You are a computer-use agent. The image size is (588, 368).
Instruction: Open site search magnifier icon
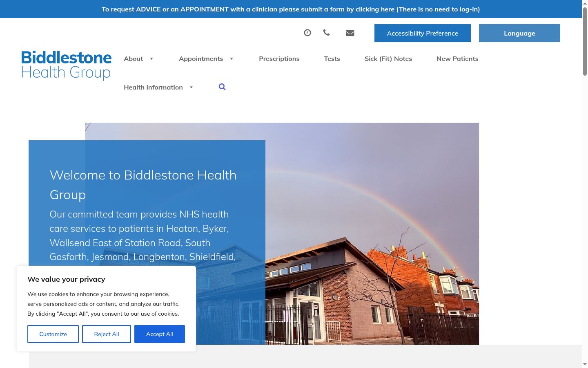[x=222, y=87]
